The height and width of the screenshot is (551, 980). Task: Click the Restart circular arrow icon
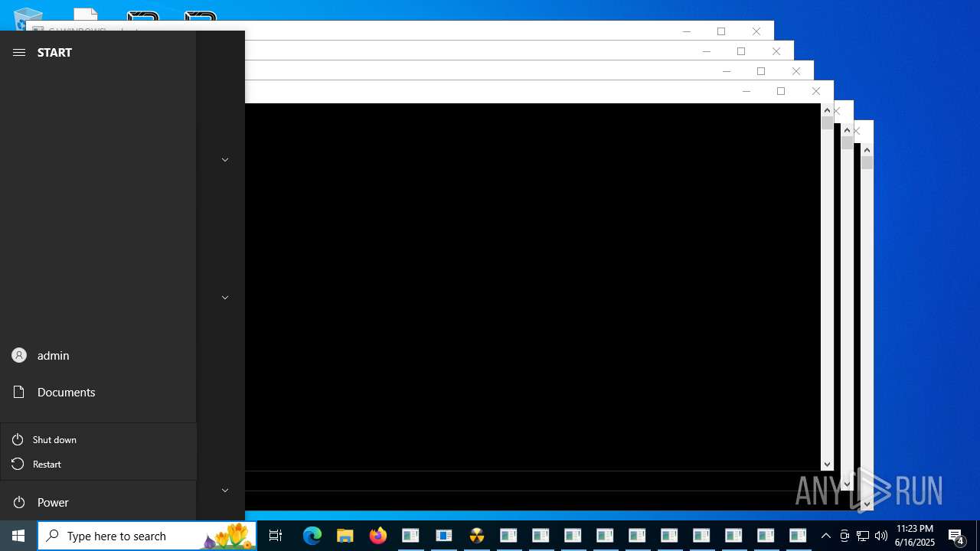(18, 464)
